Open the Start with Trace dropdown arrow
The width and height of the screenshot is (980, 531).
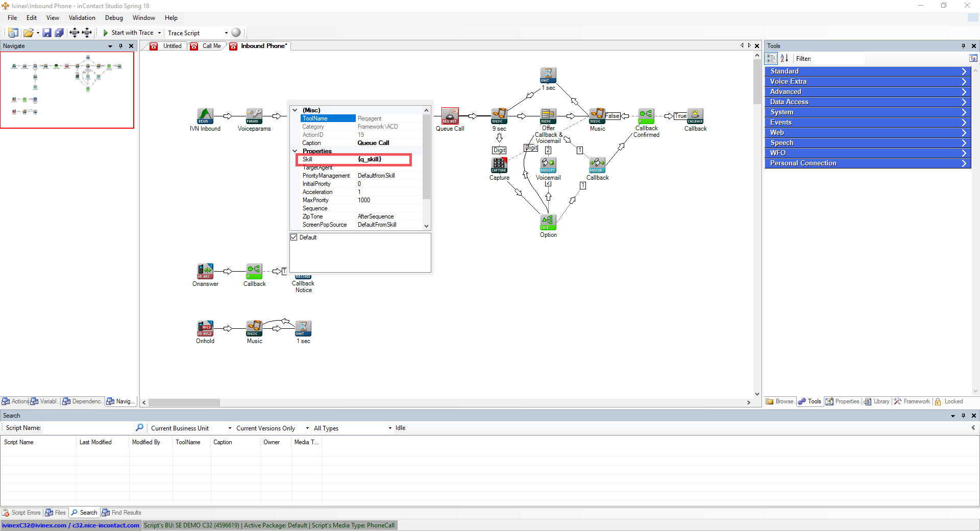pos(159,33)
